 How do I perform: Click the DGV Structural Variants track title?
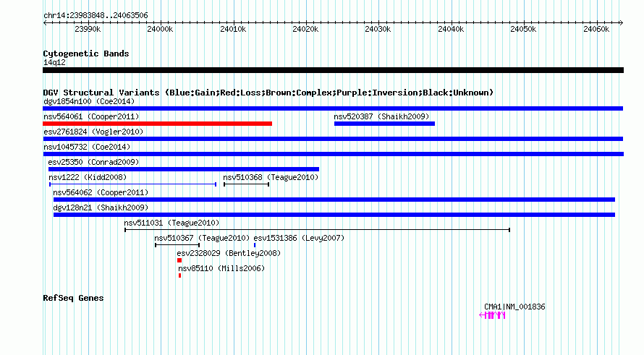point(268,93)
